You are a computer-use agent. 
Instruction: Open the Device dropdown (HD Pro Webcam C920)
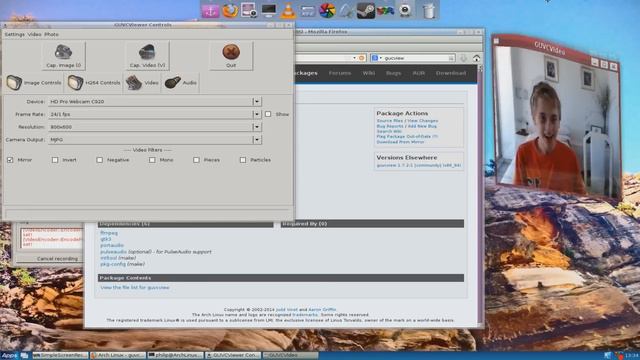coord(155,101)
